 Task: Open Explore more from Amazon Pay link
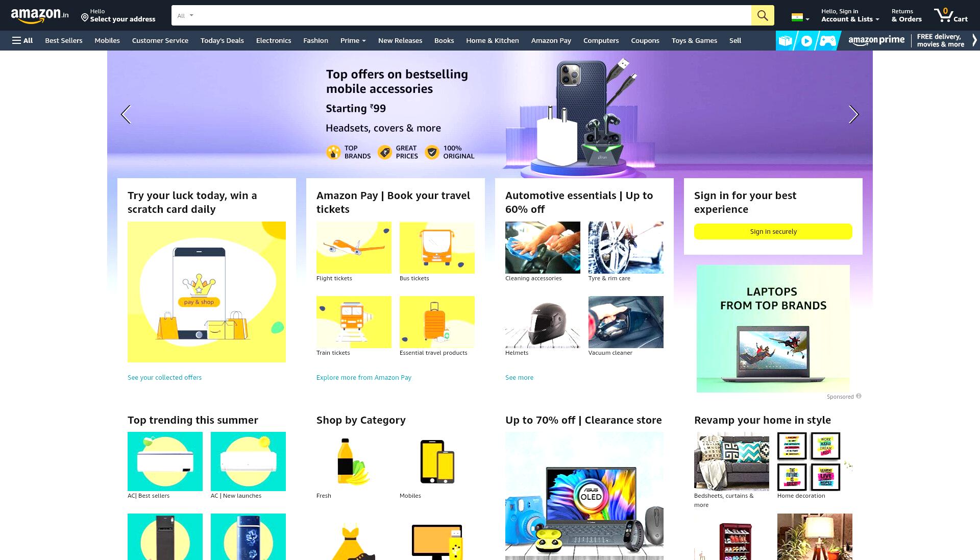(364, 377)
